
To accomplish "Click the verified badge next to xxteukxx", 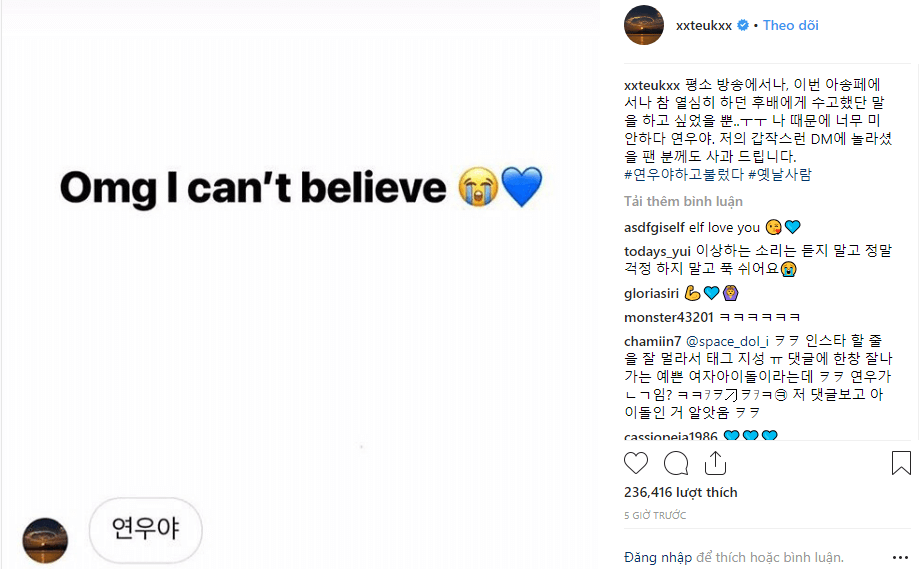I will [x=743, y=26].
